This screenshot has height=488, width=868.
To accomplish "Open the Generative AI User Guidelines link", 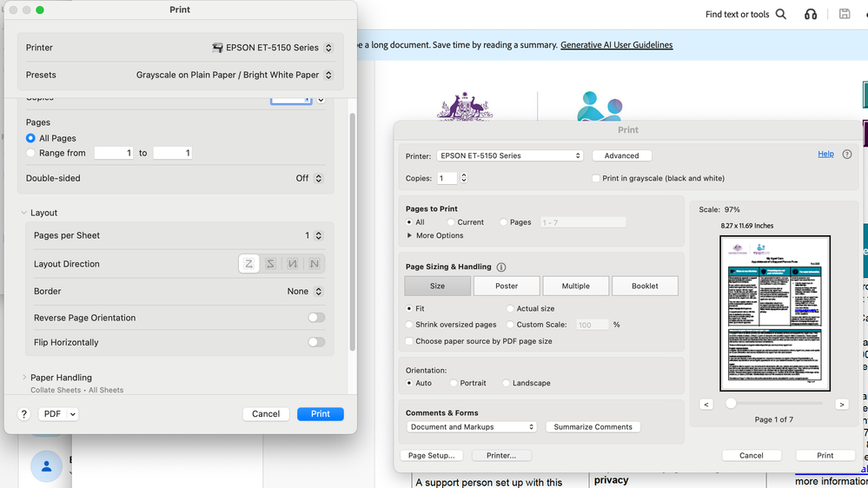I will [x=616, y=45].
